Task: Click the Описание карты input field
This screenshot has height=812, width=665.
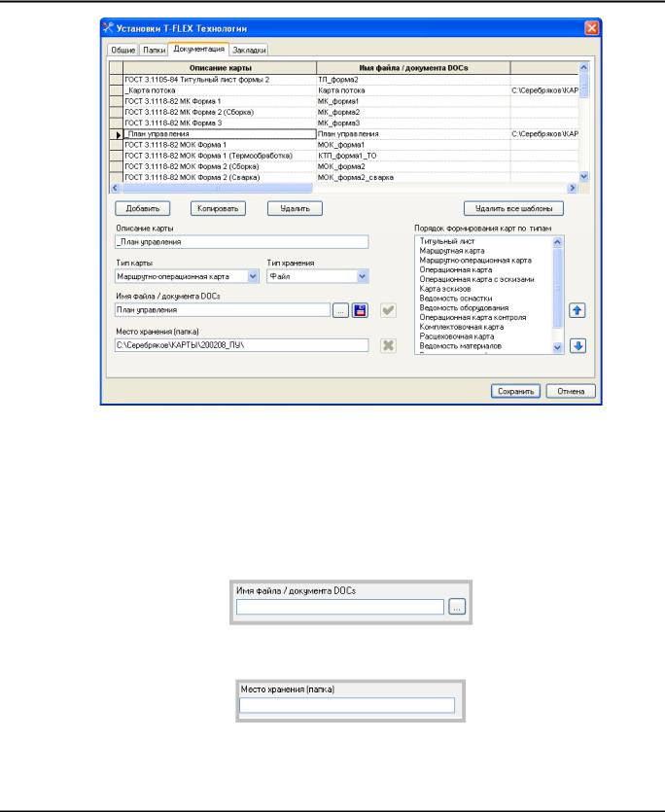Action: coord(242,242)
